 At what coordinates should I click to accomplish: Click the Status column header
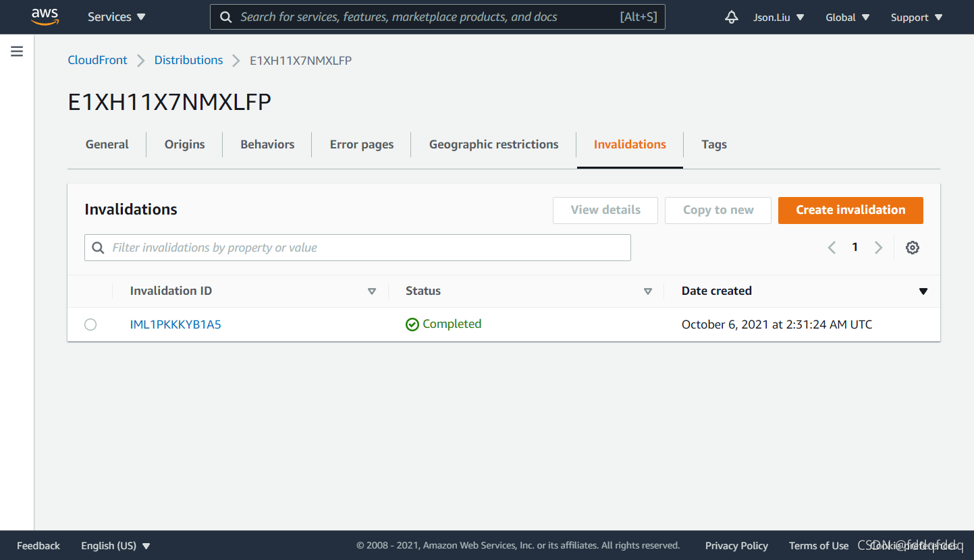pyautogui.click(x=423, y=291)
